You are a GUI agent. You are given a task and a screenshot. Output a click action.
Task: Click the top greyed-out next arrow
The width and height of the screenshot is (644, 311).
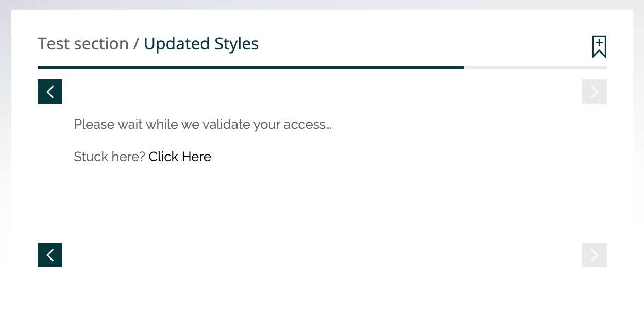[594, 92]
